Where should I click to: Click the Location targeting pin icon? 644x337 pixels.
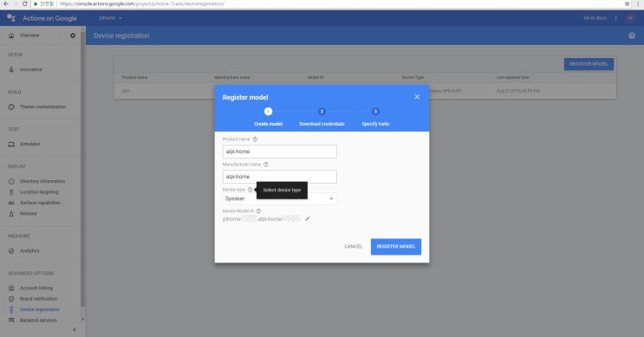click(11, 192)
